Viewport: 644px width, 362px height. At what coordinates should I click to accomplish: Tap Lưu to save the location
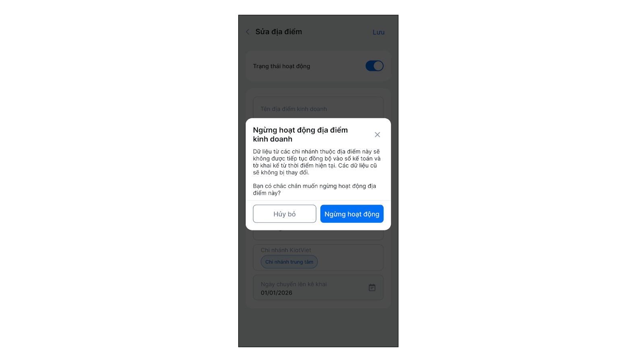(x=378, y=32)
